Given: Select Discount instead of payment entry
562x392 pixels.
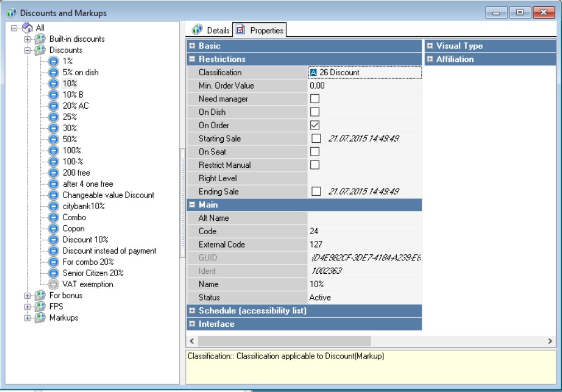Looking at the screenshot, I should click(109, 251).
